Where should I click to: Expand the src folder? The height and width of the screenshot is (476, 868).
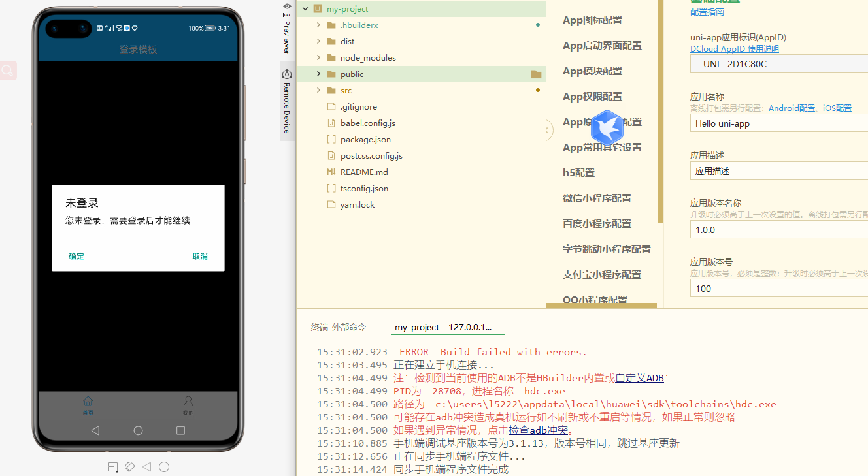click(x=318, y=91)
